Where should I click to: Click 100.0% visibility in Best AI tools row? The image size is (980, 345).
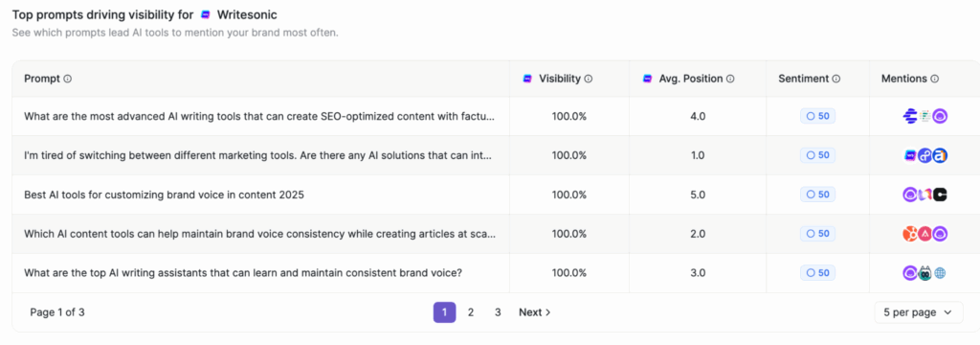point(569,195)
